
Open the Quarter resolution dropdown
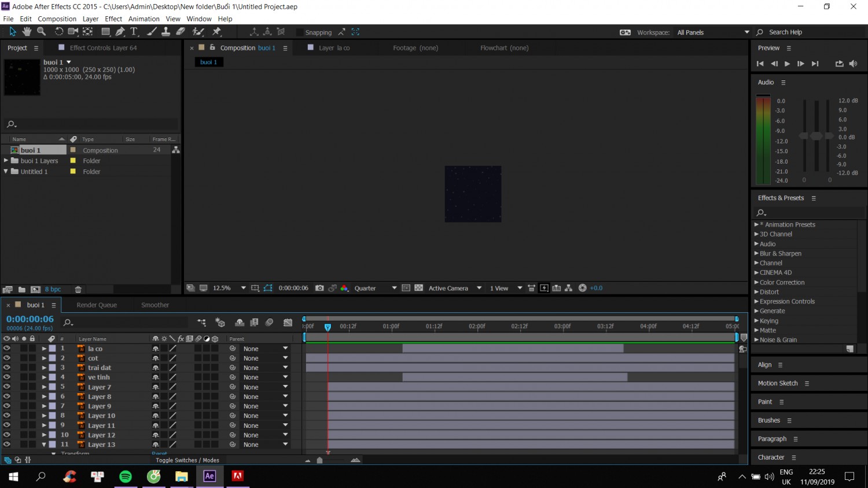point(375,288)
